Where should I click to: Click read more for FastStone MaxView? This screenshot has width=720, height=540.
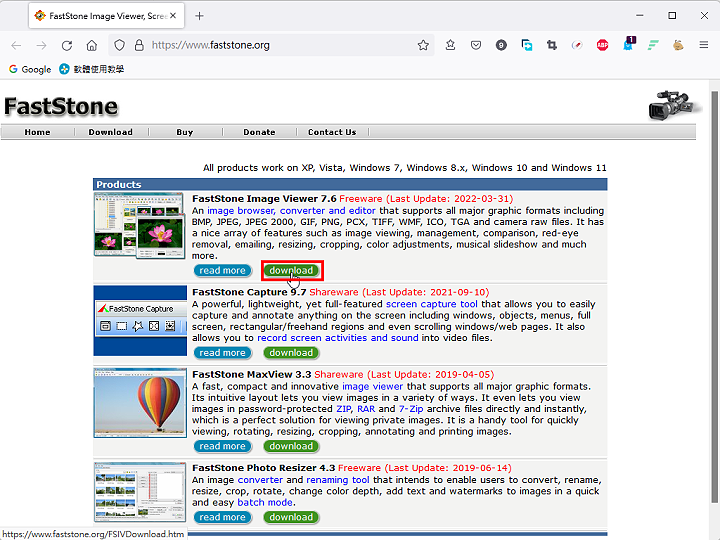point(222,446)
